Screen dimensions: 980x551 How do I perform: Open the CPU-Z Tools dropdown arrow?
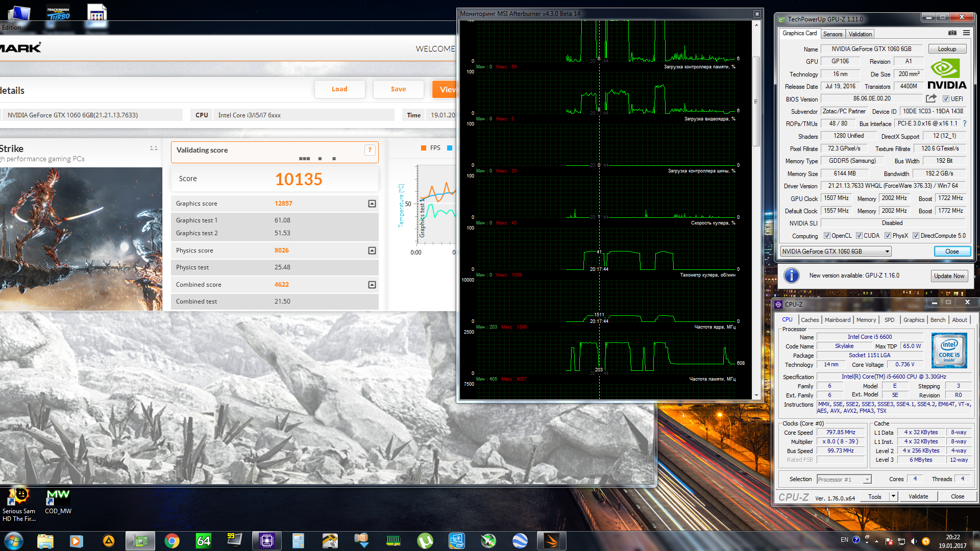coord(893,496)
